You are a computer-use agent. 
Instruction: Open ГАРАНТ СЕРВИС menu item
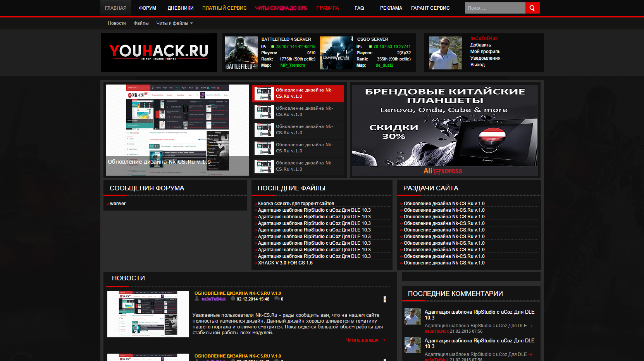coord(430,8)
